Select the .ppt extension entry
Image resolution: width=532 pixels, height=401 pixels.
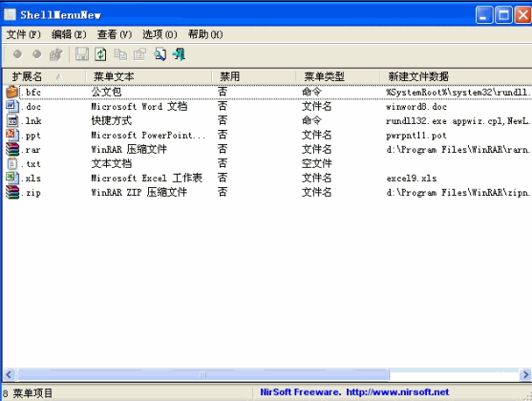click(x=31, y=136)
